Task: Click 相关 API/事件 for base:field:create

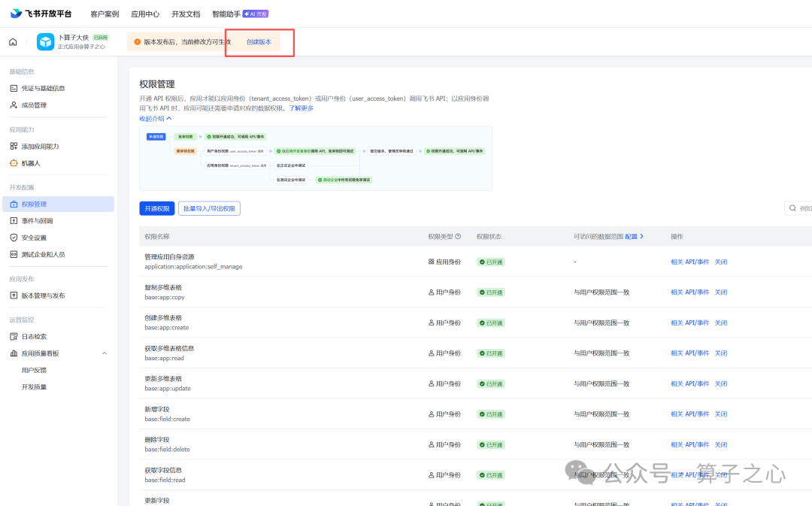Action: 689,414
